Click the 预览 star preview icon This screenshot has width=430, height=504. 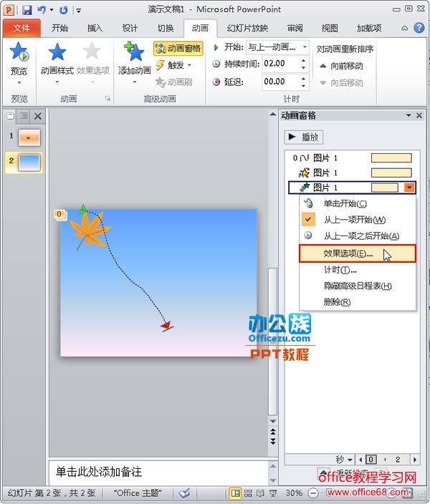tap(19, 52)
